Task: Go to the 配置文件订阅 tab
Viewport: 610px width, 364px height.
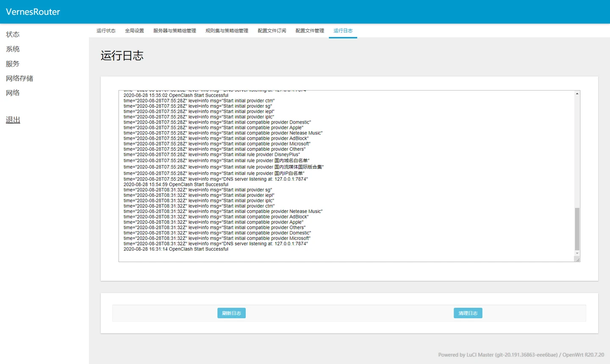Action: click(272, 30)
